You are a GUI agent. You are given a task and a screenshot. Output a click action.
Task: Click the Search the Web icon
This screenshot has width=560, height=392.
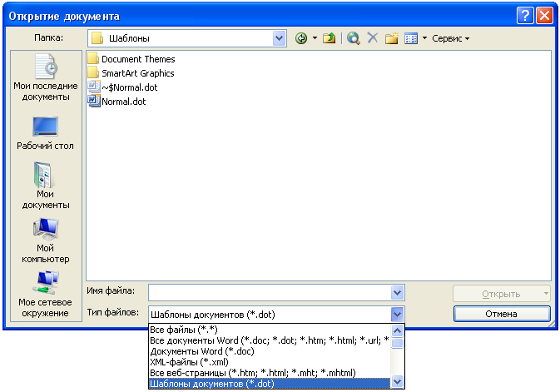(x=353, y=38)
